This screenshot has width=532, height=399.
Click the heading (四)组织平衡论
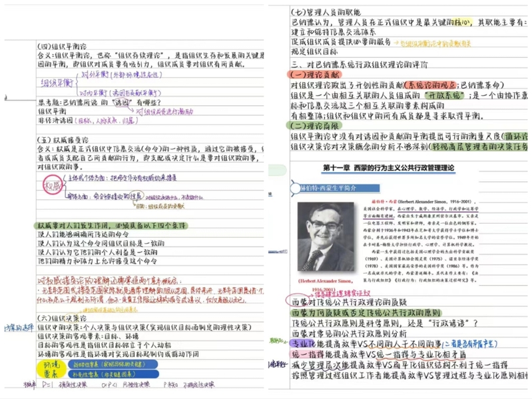62,46
